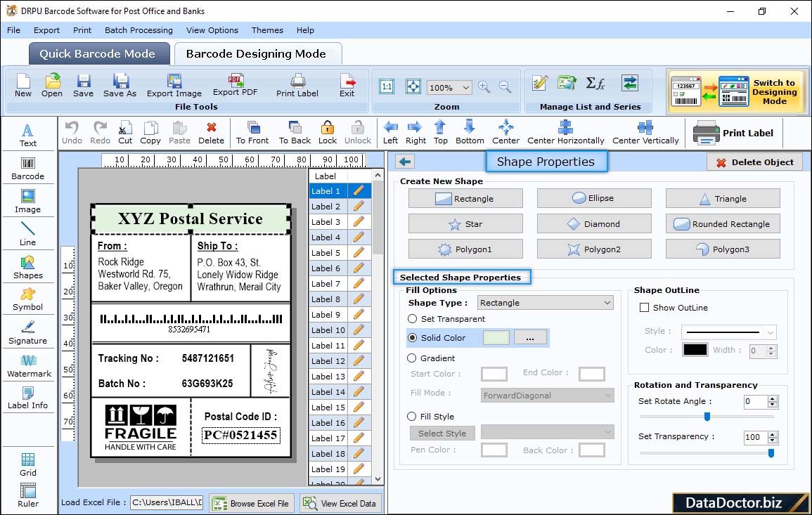This screenshot has width=812, height=515.
Task: Click View Excel Data button
Action: (340, 503)
